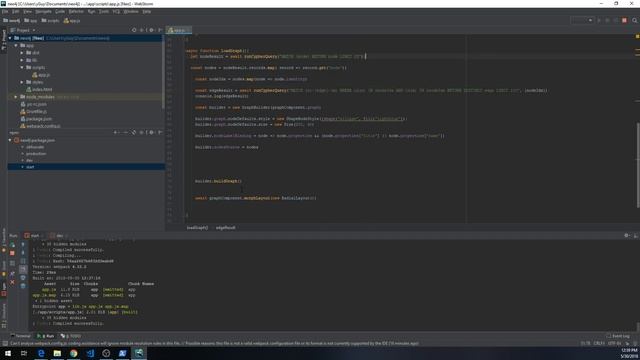
Task: Click the up arrow in Run console toolbar
Action: (23, 244)
